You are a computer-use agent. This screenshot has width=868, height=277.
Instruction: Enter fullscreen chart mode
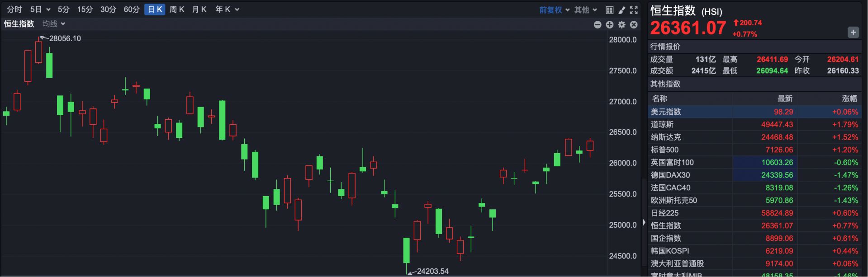634,10
